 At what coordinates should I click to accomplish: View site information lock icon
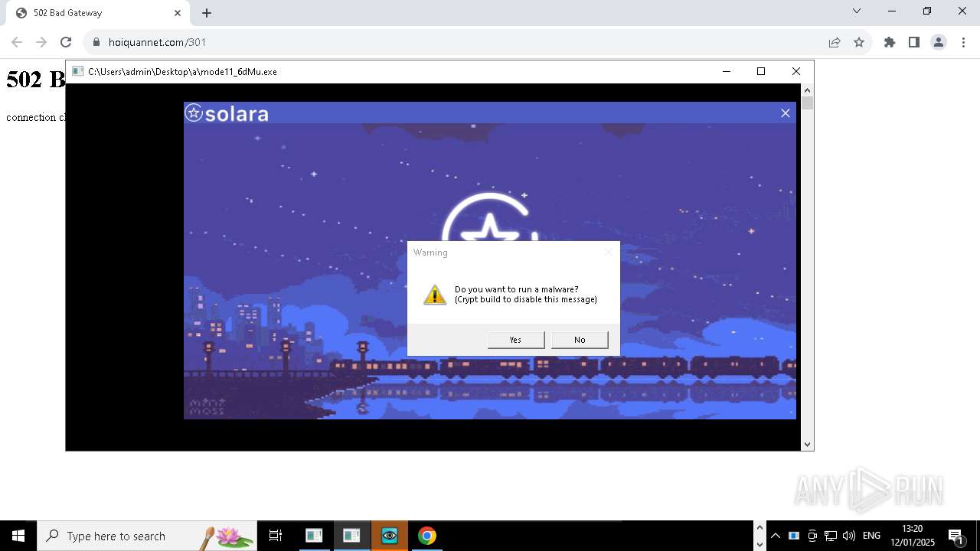96,42
